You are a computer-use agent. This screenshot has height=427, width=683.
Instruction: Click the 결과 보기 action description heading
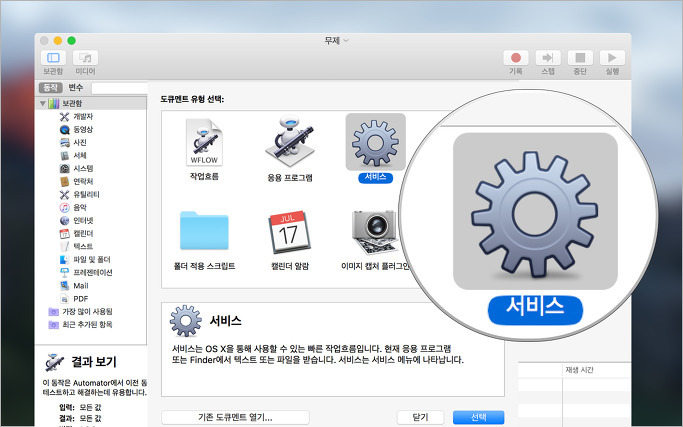[x=94, y=362]
